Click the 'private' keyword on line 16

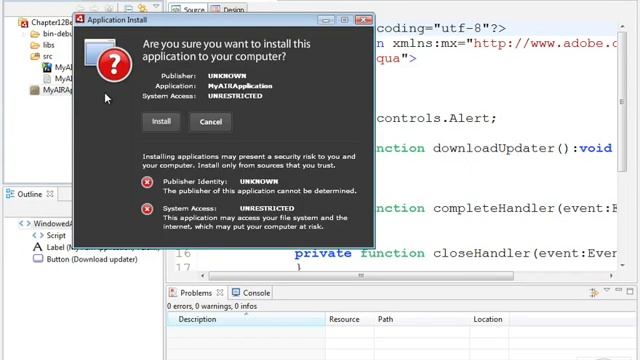click(323, 253)
